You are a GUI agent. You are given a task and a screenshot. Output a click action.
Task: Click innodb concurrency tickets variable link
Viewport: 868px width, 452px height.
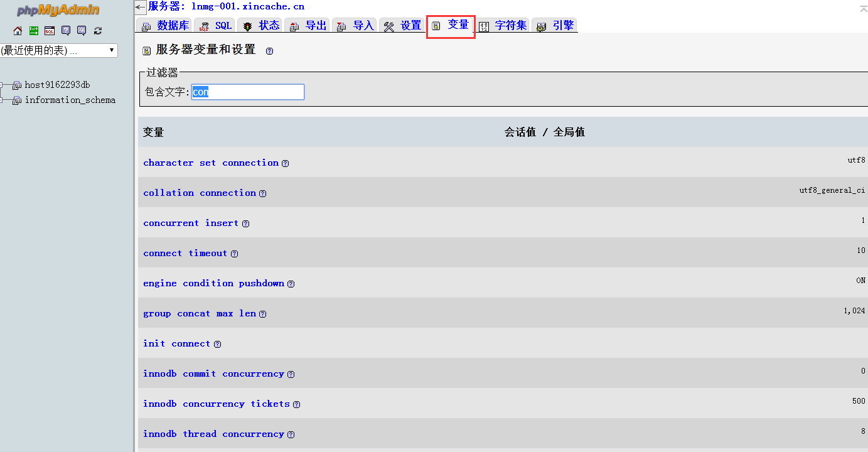pyautogui.click(x=217, y=404)
